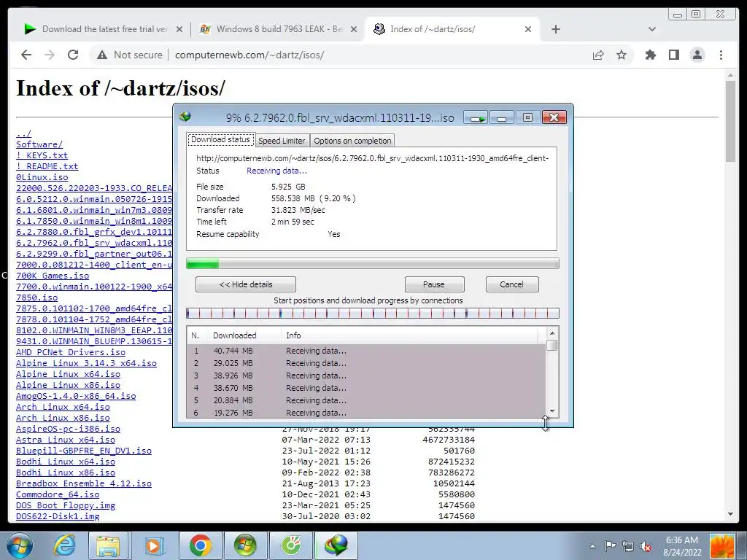Click the AMD_PCNet_Drivers.iso link

pos(71,352)
